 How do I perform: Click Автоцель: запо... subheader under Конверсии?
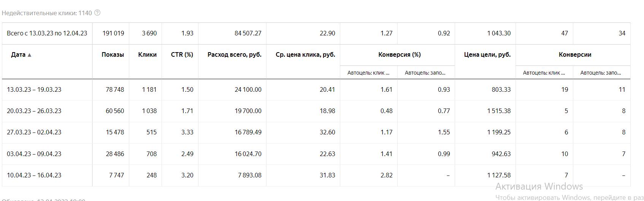click(600, 73)
